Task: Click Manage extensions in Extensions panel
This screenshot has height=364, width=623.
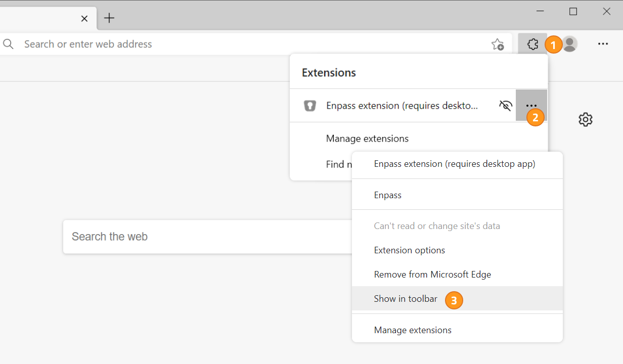Action: pos(367,139)
